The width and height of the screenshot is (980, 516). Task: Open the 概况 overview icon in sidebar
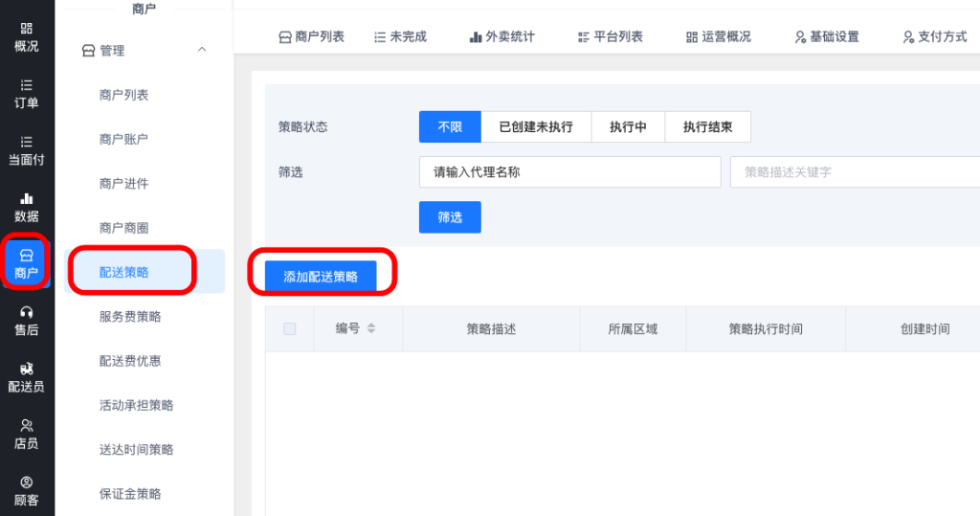27,29
